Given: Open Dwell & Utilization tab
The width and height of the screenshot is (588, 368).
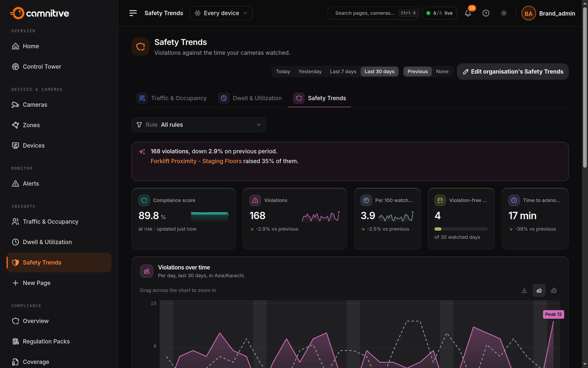Looking at the screenshot, I should (x=250, y=98).
